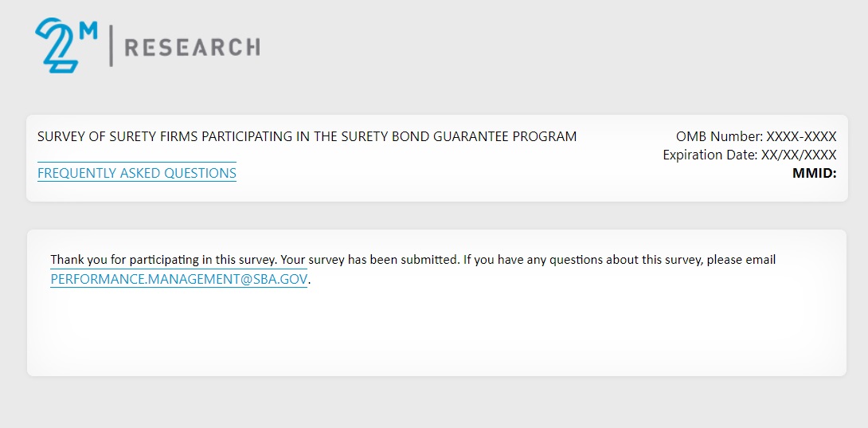The width and height of the screenshot is (868, 428).
Task: Open the PERFORMANCE.MANAGEMENT@SBA.GOV email link
Action: [178, 279]
